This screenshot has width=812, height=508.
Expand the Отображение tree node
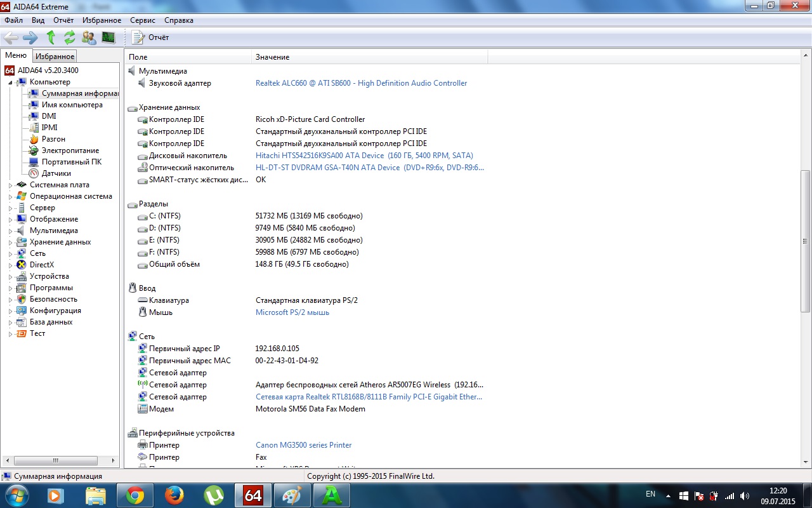point(10,219)
